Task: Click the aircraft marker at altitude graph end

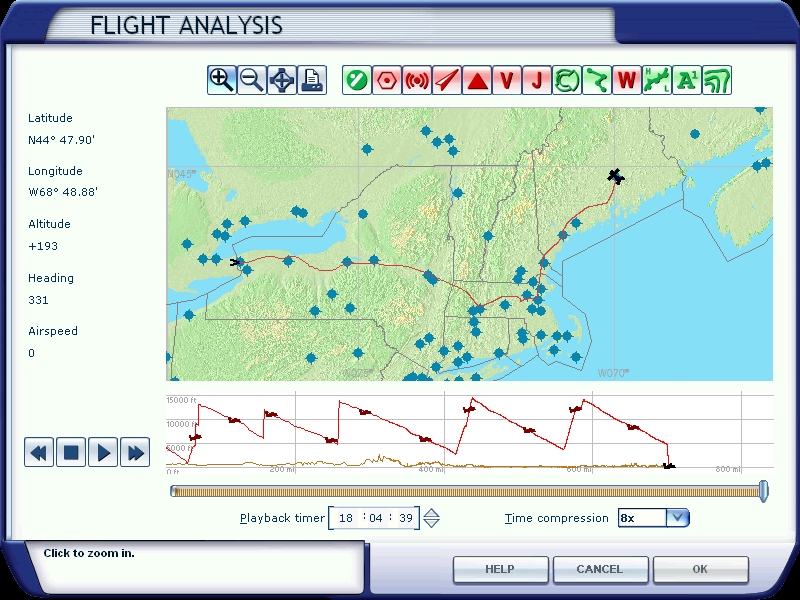Action: tap(669, 465)
